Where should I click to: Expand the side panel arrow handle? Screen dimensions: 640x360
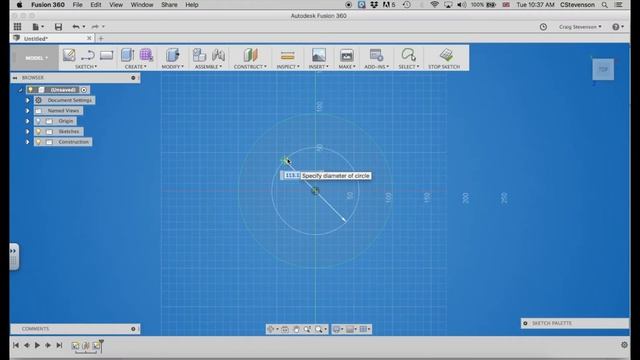click(13, 256)
